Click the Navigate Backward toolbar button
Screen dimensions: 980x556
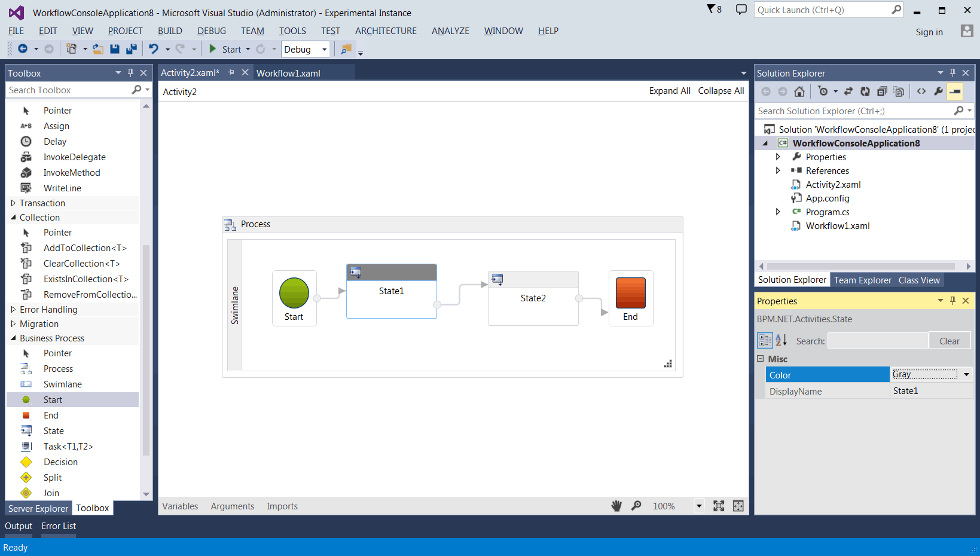coord(23,49)
